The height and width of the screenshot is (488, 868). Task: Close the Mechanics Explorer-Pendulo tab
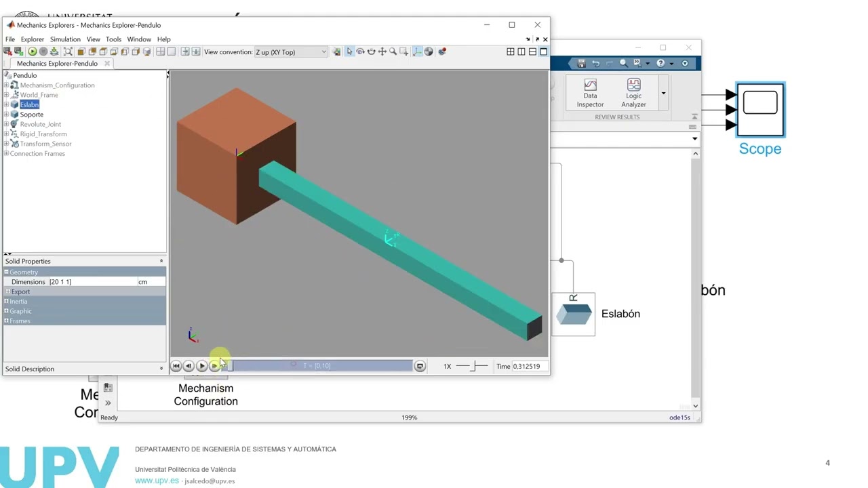click(x=107, y=63)
